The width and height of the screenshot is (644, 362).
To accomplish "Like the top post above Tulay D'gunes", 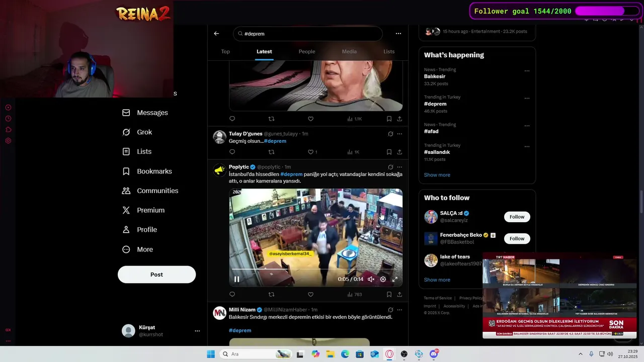I will (310, 119).
